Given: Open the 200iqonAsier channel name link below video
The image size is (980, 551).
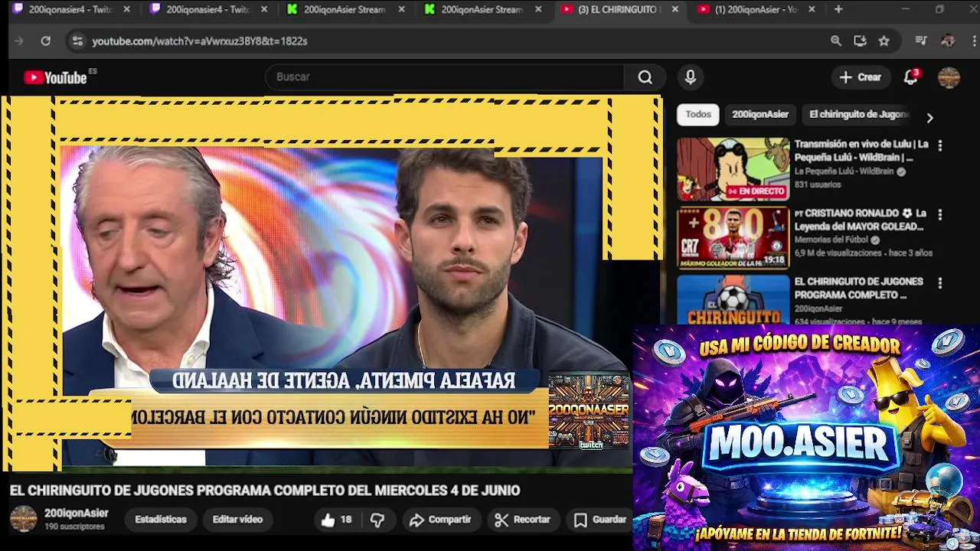Looking at the screenshot, I should click(76, 514).
